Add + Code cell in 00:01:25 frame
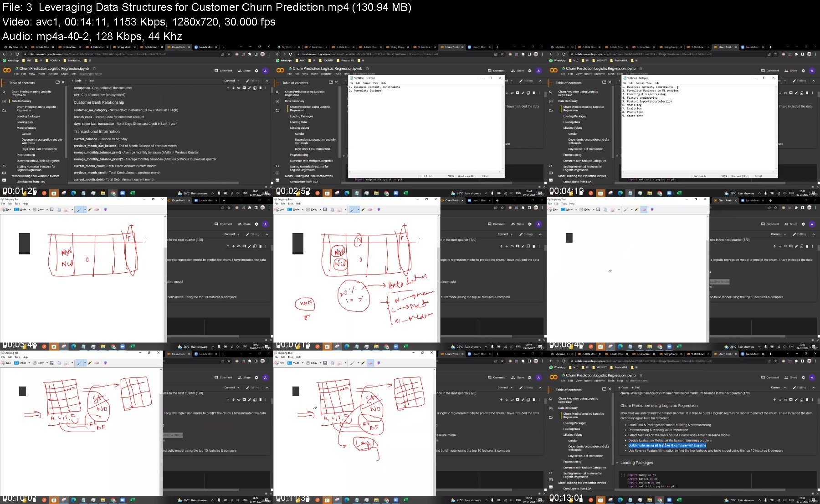 pyautogui.click(x=77, y=81)
